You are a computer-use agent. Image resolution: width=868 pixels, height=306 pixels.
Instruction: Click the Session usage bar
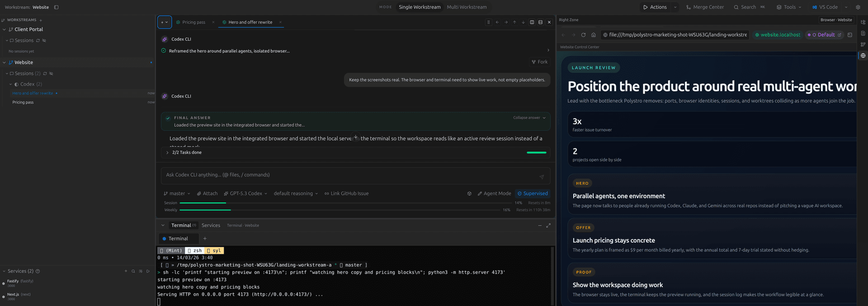pos(346,203)
